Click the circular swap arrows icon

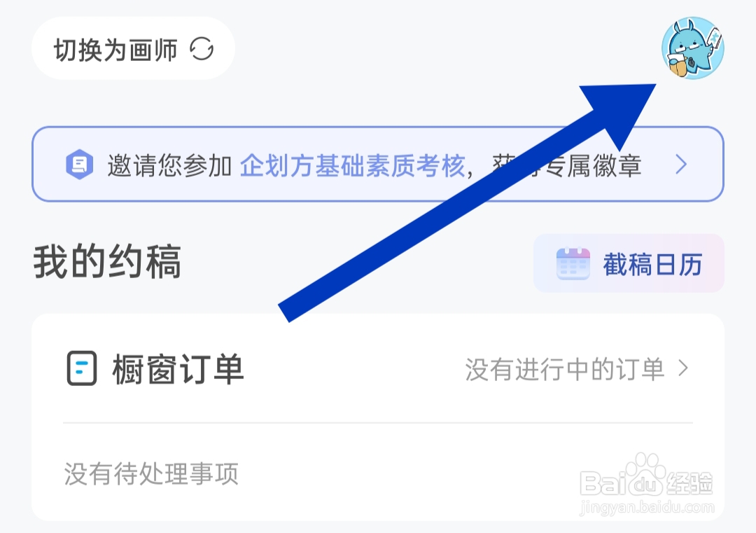[202, 49]
